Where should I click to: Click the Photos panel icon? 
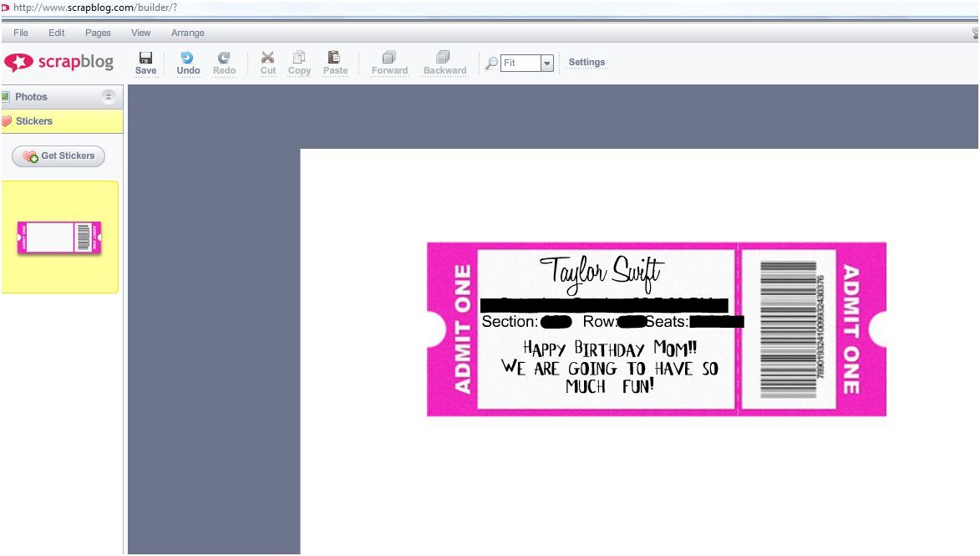(6, 96)
